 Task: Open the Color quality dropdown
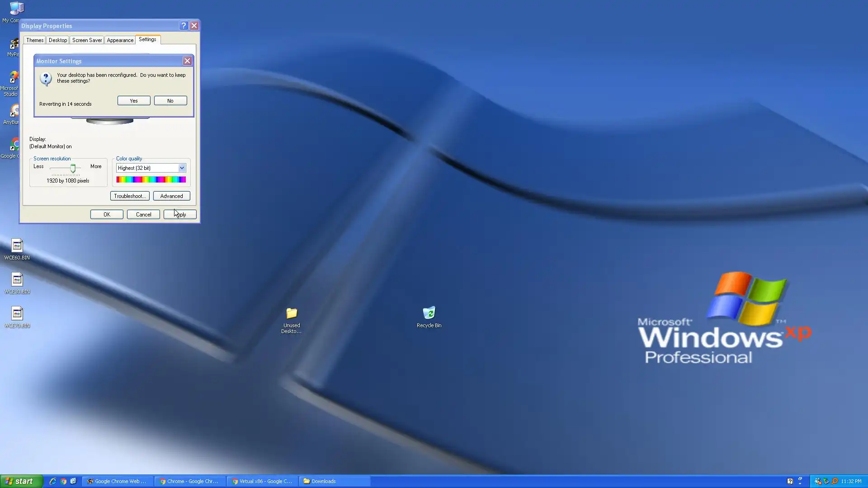pos(182,168)
